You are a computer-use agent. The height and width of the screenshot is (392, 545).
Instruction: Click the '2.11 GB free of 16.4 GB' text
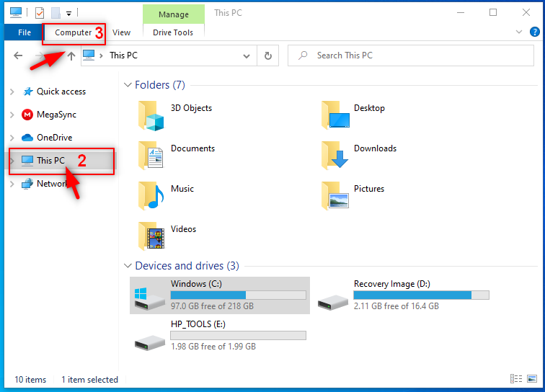[396, 306]
